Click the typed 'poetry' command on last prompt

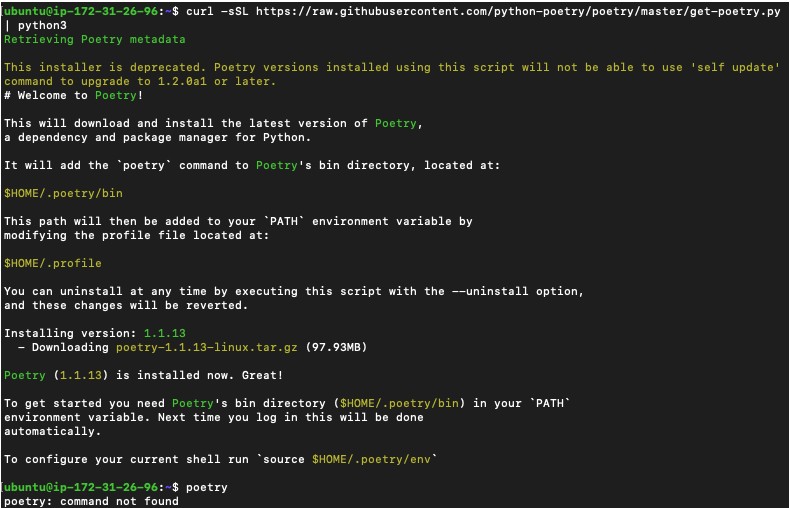click(206, 487)
